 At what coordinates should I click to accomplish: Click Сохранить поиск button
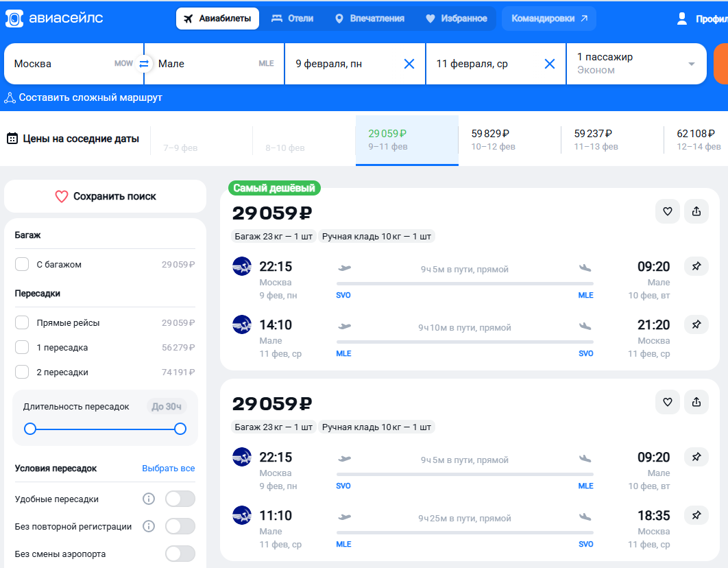click(106, 196)
